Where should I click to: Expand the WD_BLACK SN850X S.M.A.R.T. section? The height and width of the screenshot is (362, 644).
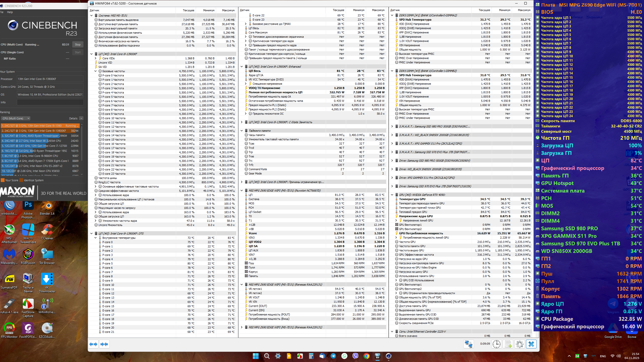[392, 135]
